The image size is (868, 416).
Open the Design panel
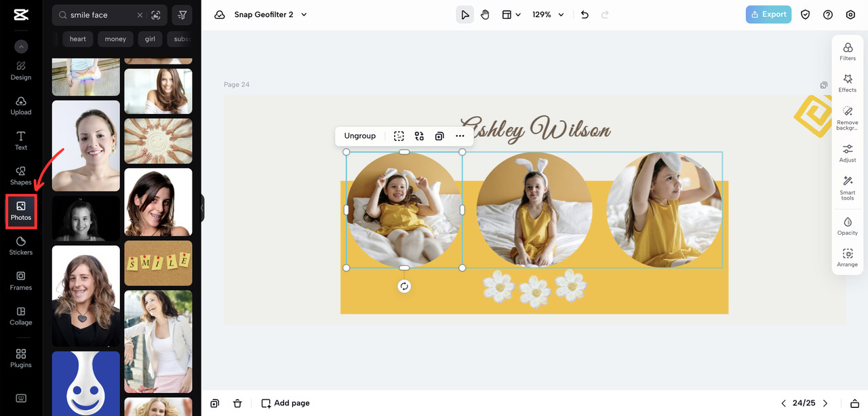coord(21,71)
